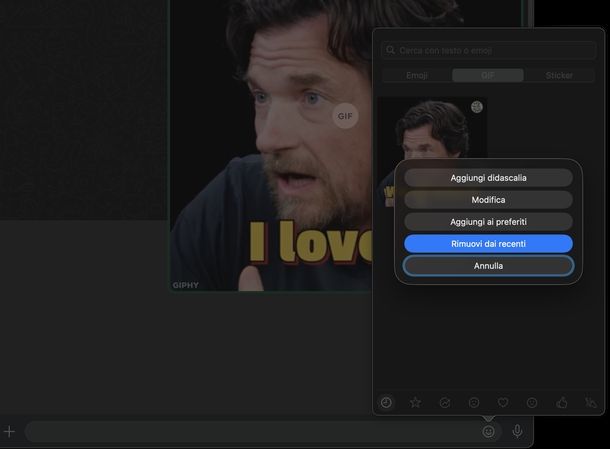
Task: Select the GIF tab
Action: (x=487, y=75)
